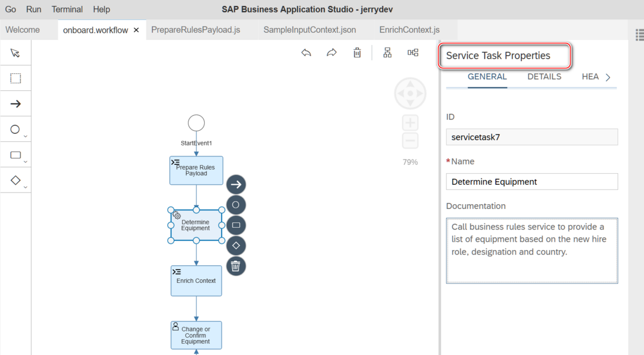644x355 pixels.
Task: Expand the event tool dropdown arrow
Action: pyautogui.click(x=25, y=136)
